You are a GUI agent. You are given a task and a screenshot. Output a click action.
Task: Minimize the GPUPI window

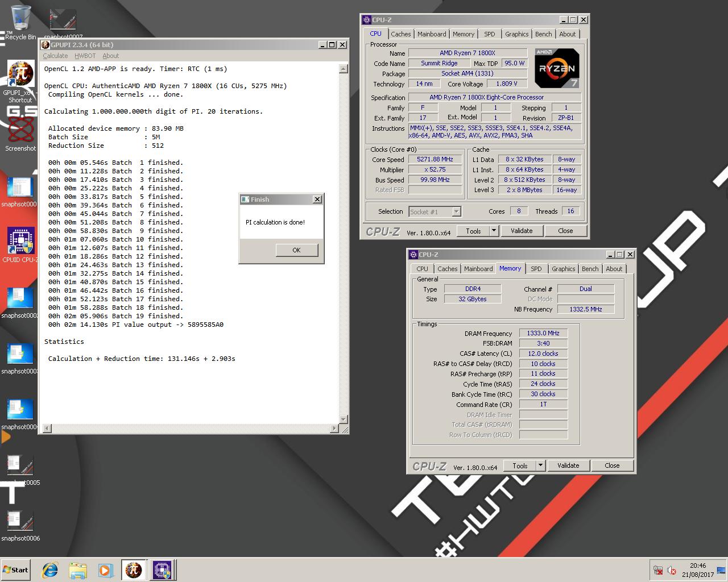pos(323,45)
